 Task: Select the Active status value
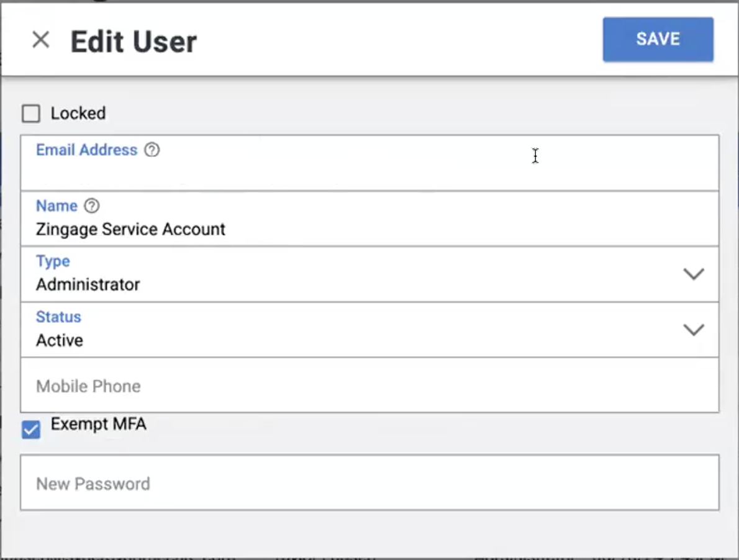(60, 340)
